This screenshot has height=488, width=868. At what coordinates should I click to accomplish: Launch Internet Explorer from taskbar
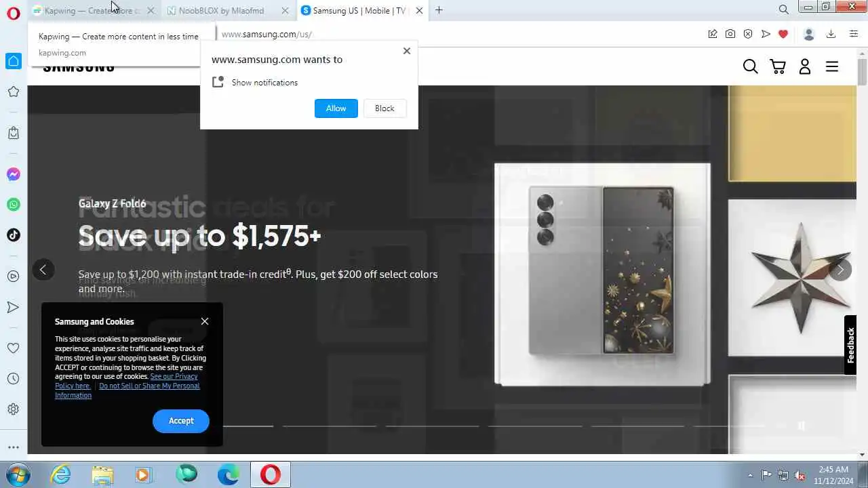pyautogui.click(x=61, y=474)
